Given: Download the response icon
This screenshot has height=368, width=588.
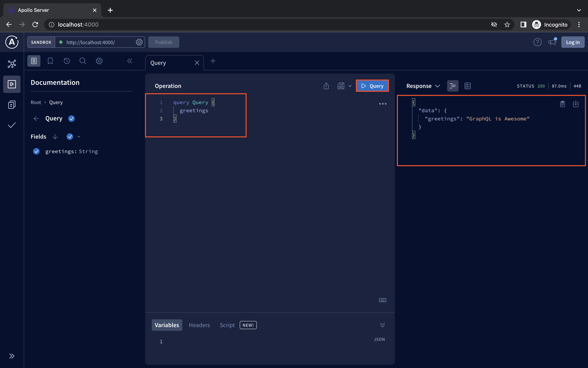Looking at the screenshot, I should [x=576, y=104].
